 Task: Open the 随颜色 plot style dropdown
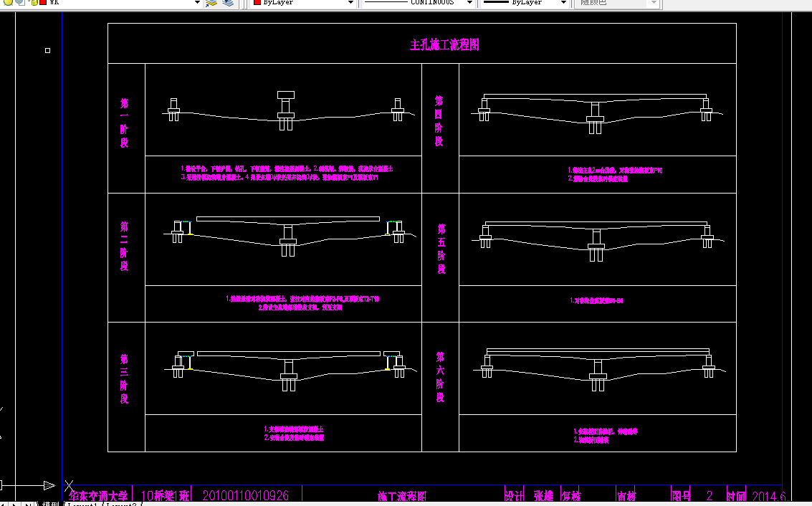click(x=654, y=3)
